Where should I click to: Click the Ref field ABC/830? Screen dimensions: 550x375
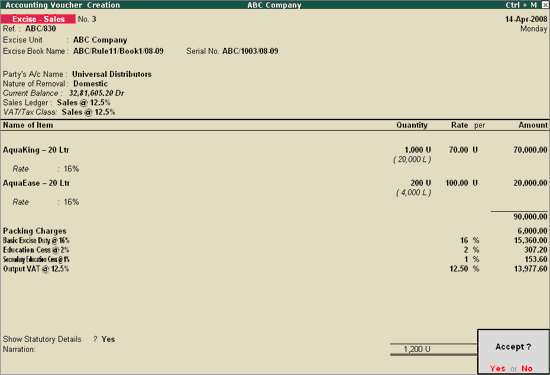[x=40, y=29]
